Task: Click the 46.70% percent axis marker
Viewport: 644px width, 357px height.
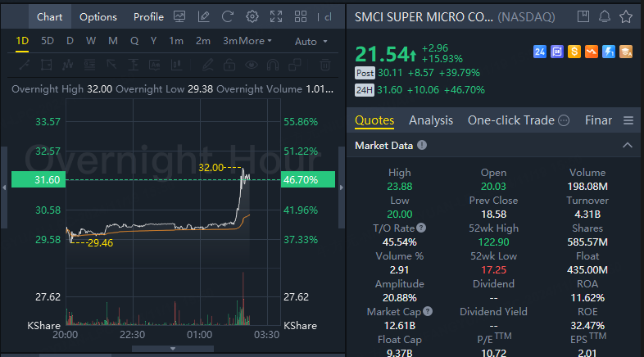Action: (308, 180)
